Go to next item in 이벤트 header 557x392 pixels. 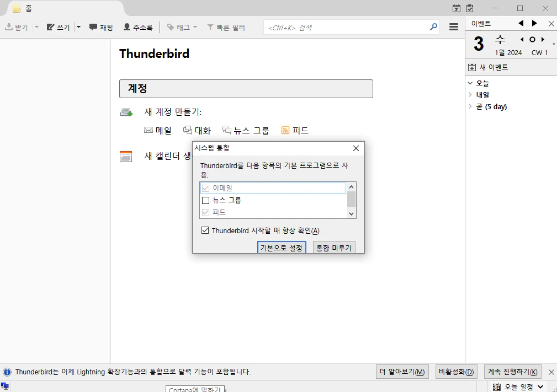[x=534, y=23]
